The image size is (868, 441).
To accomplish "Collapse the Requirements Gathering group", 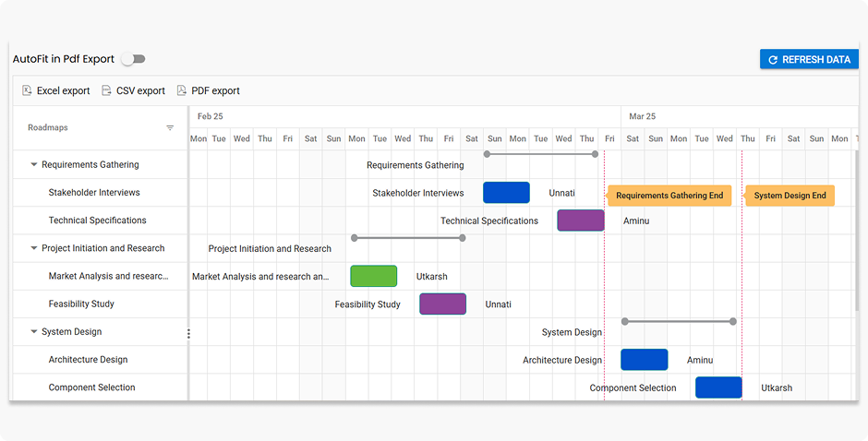I will pyautogui.click(x=34, y=165).
